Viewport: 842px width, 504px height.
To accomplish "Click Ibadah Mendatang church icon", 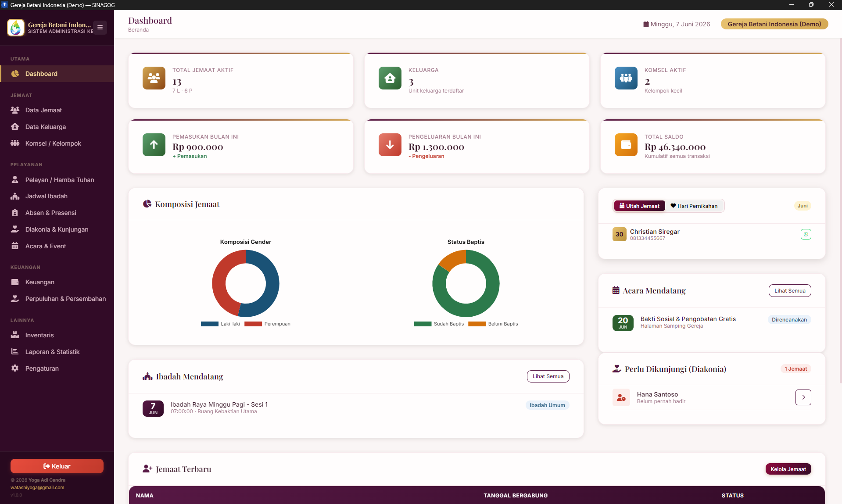I will 147,376.
